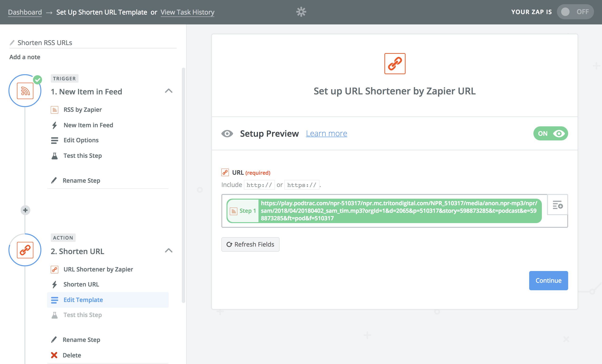
Task: Click Refresh Fields button
Action: pyautogui.click(x=250, y=244)
